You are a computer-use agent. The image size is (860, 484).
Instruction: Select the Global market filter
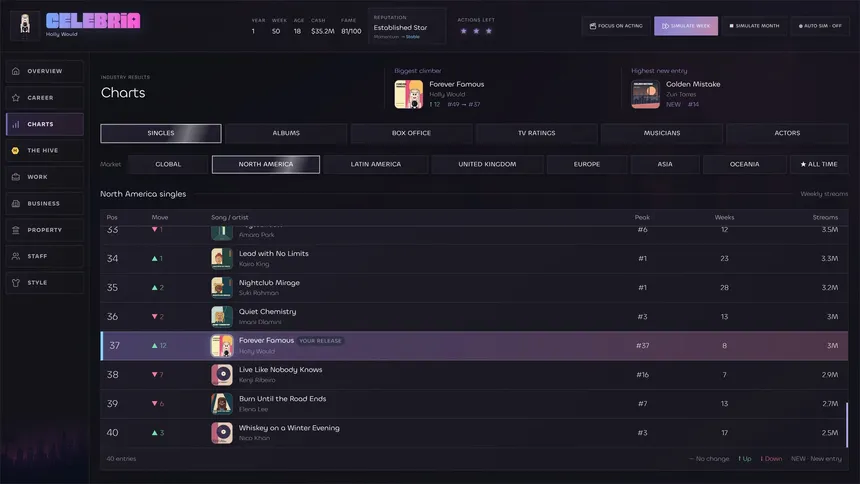(x=168, y=164)
